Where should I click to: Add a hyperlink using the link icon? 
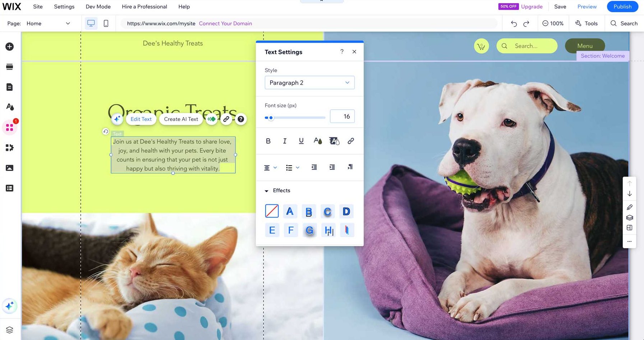[x=351, y=141]
